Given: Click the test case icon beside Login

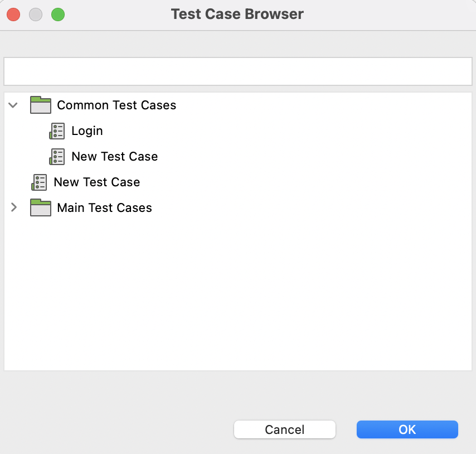Looking at the screenshot, I should click(x=57, y=131).
